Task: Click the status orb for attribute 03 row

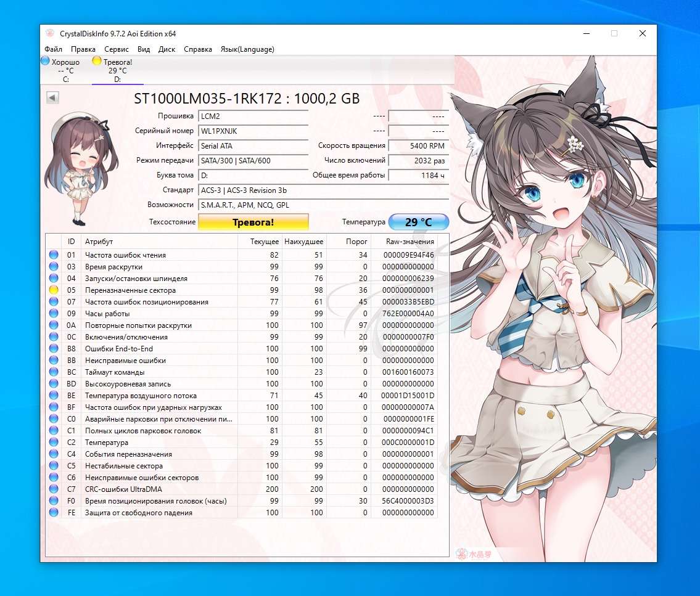Action: [54, 266]
